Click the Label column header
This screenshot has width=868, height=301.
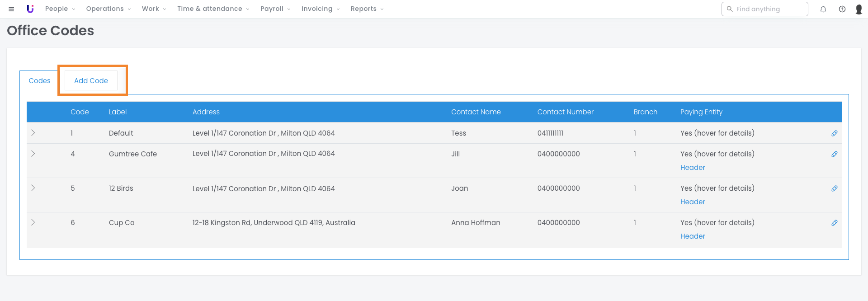point(118,112)
